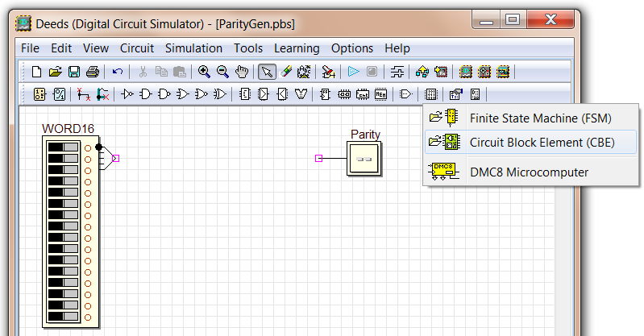This screenshot has width=644, height=336.
Task: Toggle the third WORD16 dip switch
Action: pos(63,170)
